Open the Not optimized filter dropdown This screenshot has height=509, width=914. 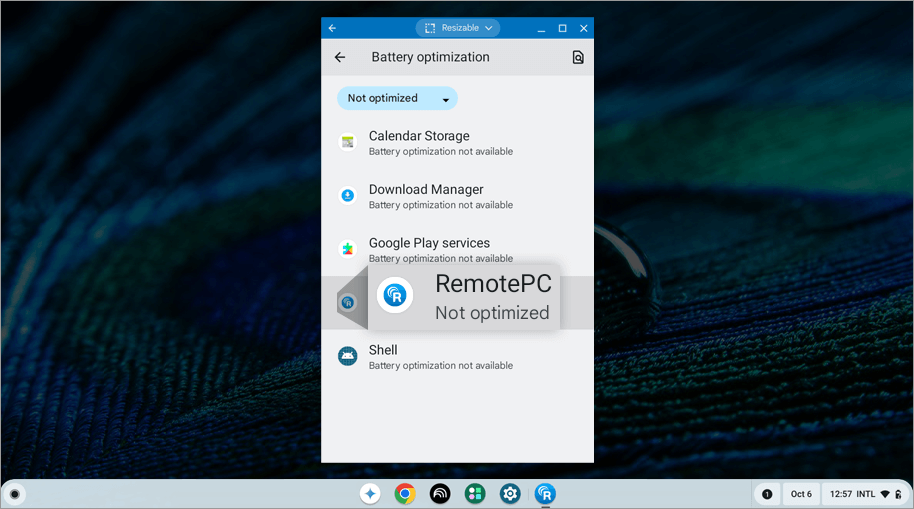(x=397, y=98)
